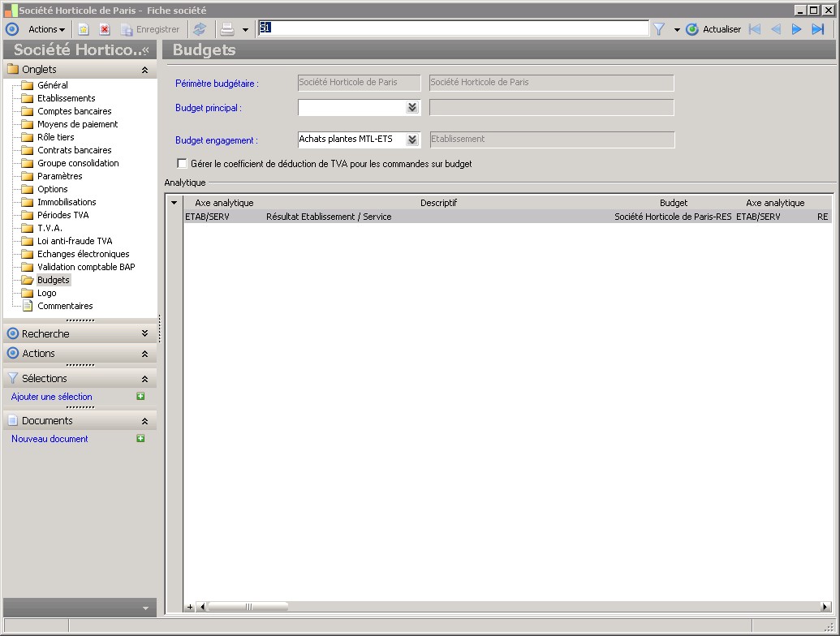This screenshot has width=840, height=636.
Task: Click the search field in the toolbar
Action: pyautogui.click(x=453, y=28)
